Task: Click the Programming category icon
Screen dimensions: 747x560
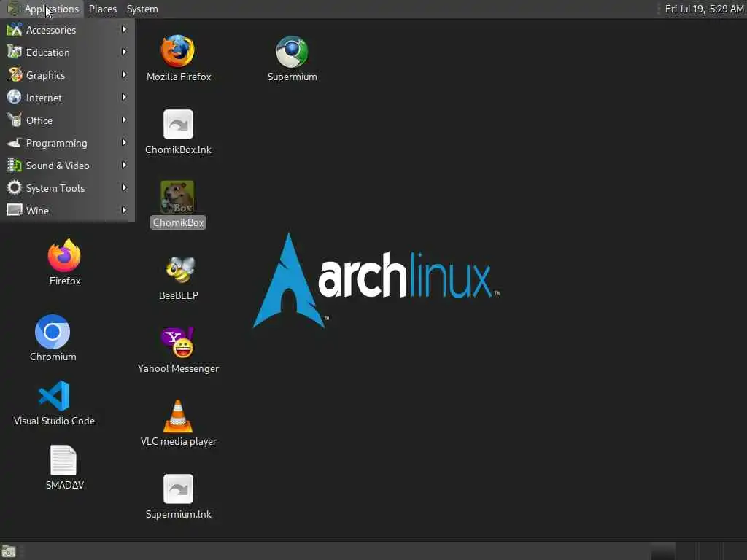Action: (x=15, y=142)
